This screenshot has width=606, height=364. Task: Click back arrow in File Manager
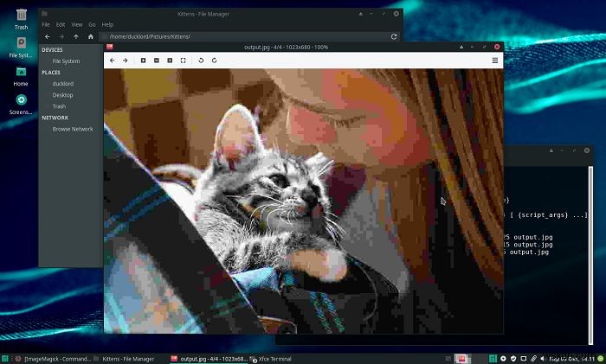47,36
